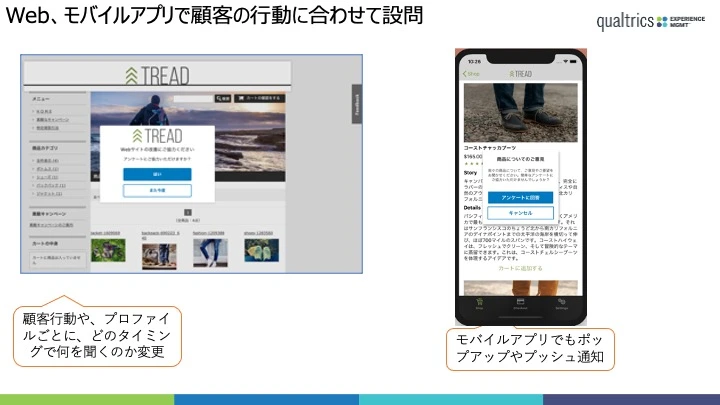
Task: Click the search button beside search field
Action: [225, 98]
